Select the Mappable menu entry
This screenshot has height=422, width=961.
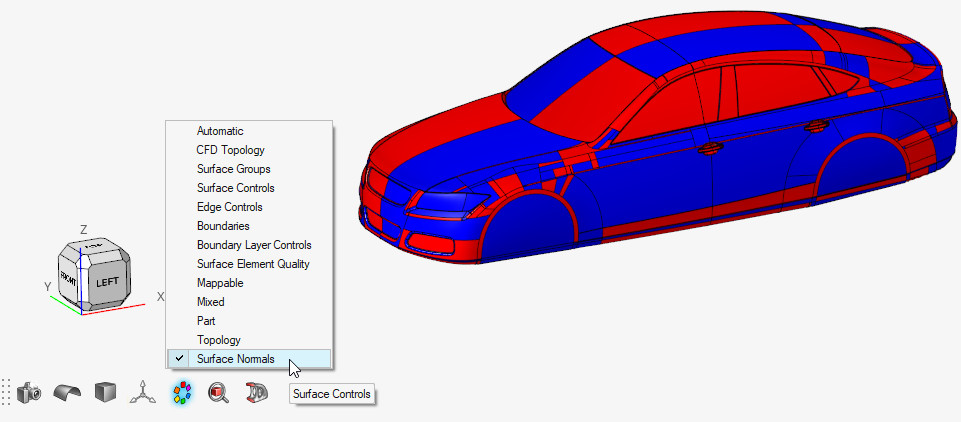tap(220, 283)
